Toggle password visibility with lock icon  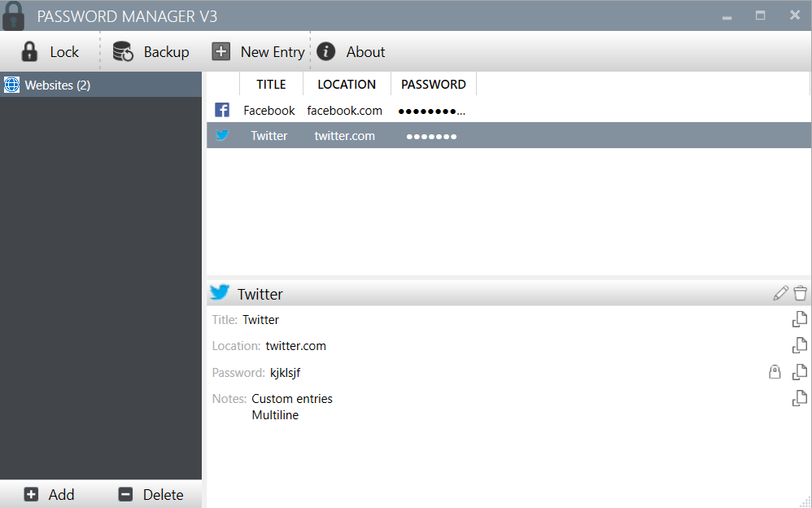775,372
